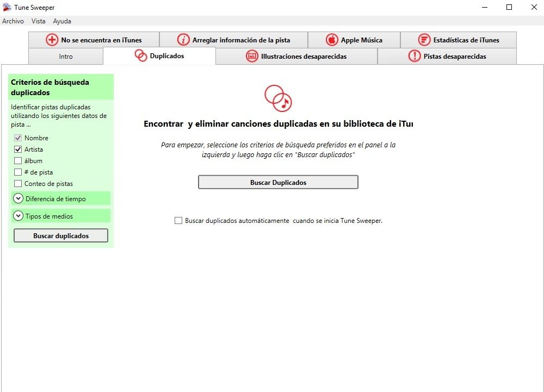Click the large duplicate music circles logo

pyautogui.click(x=278, y=98)
